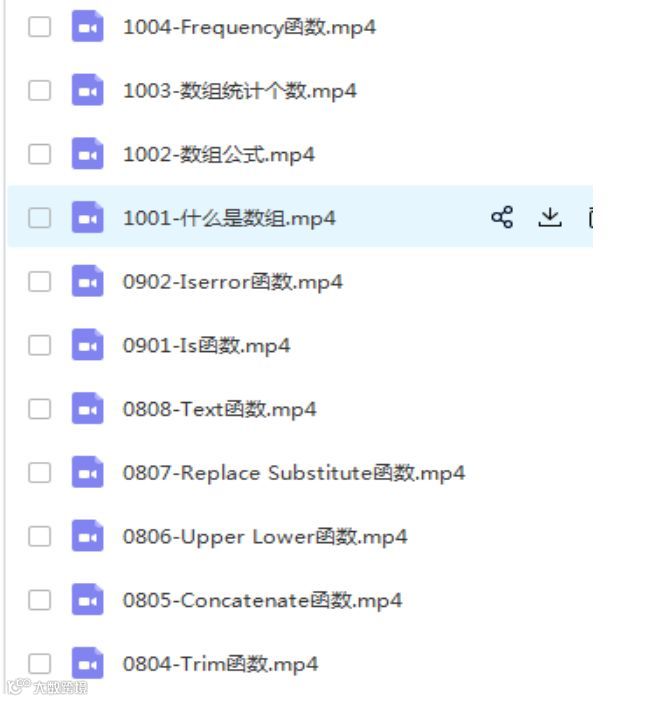Screen dimensions: 663x701
Task: Open 0806-Upper Lower函数.mp4 file name
Action: click(x=265, y=536)
